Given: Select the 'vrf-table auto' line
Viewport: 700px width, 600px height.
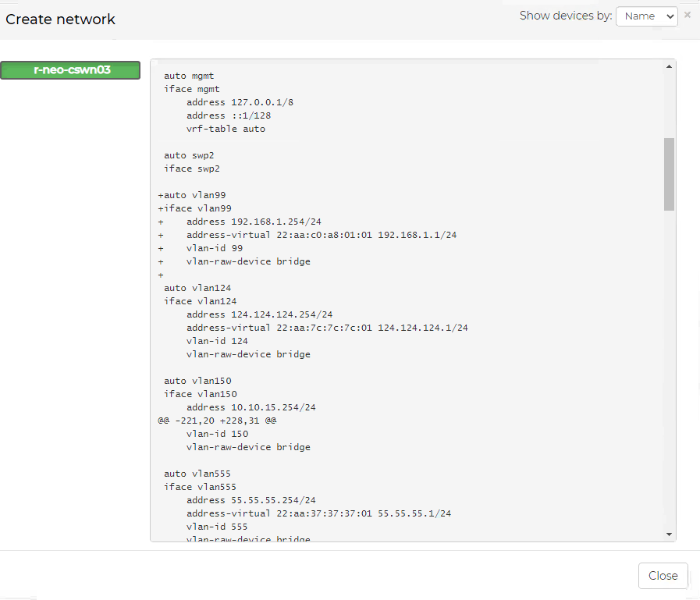Looking at the screenshot, I should [x=226, y=129].
